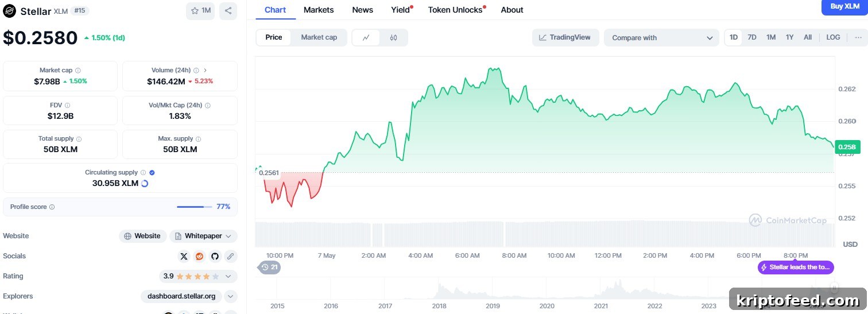Expand the Explorers chevron list
868x314 pixels.
[230, 296]
